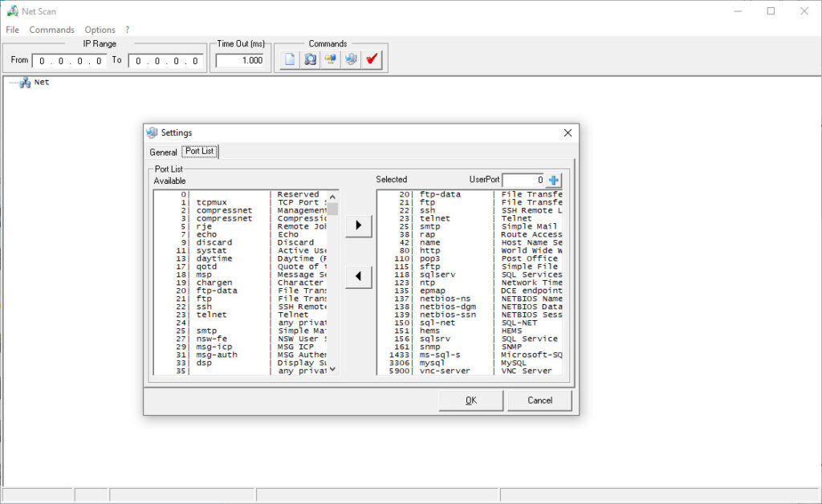This screenshot has height=504, width=822.
Task: Select port 80 http in Selected list
Action: tap(470, 250)
